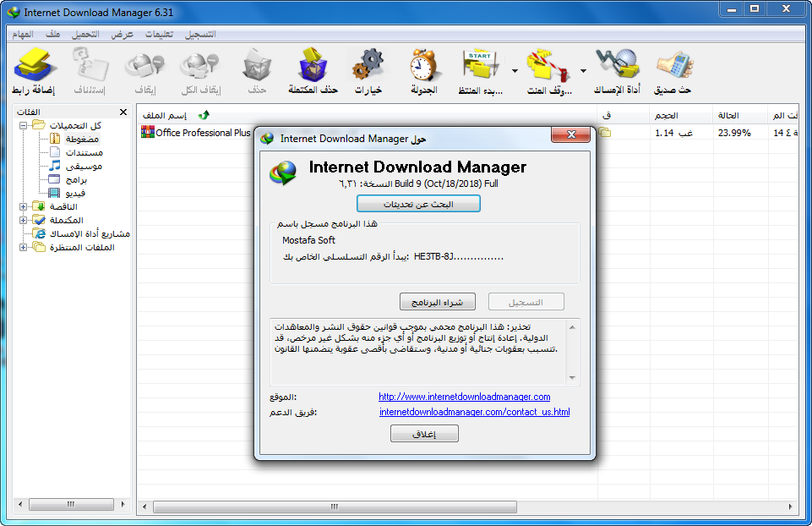Click the Close (إغلاق) button in About dialog
Screen dimensions: 812x526
(x=425, y=434)
